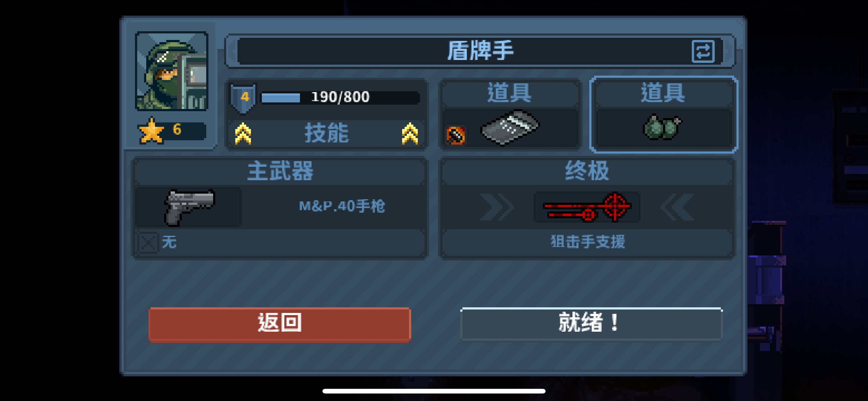The height and width of the screenshot is (401, 868).
Task: Click the red sniper crosshair ultimate icon
Action: click(587, 207)
